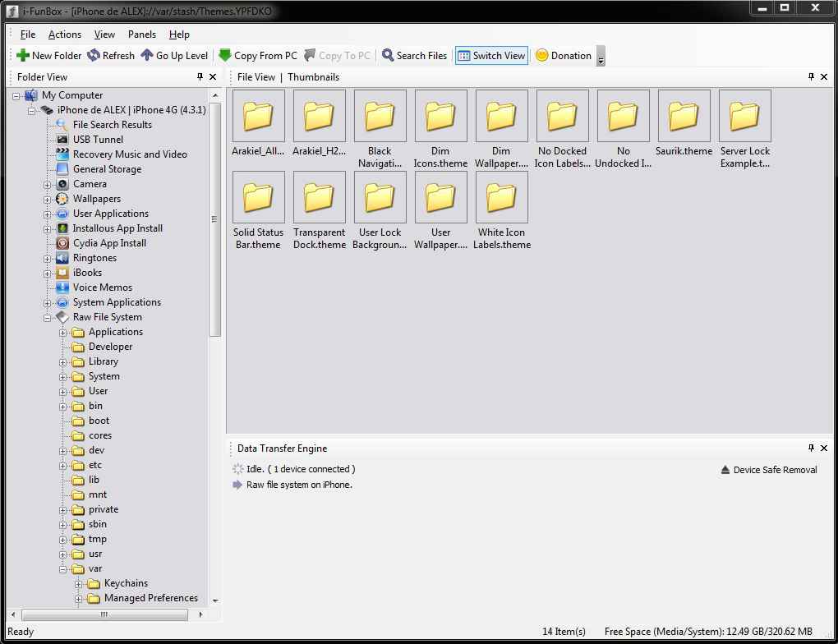Viewport: 838px width, 644px height.
Task: Select the USB Tunnel icon in the tree
Action: (62, 140)
